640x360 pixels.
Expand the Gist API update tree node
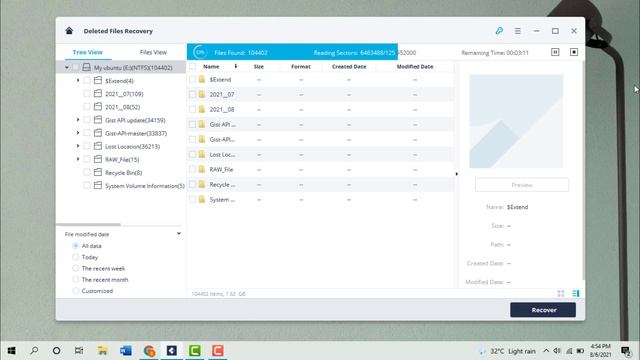[78, 120]
